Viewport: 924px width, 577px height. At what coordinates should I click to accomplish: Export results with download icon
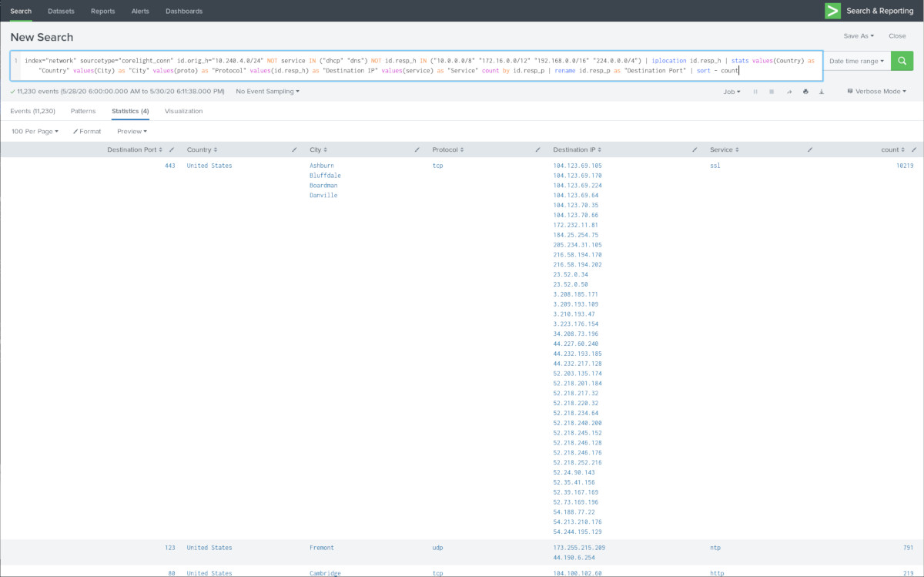[822, 92]
